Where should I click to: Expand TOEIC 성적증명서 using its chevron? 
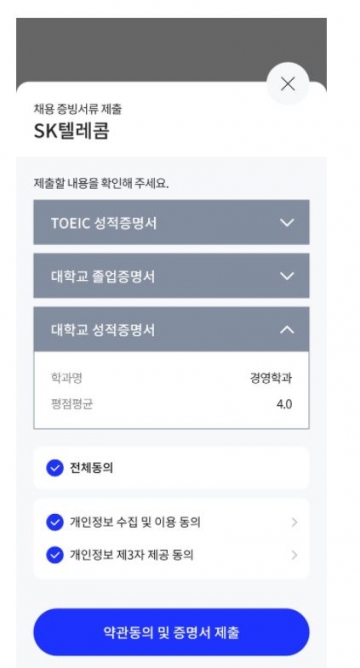click(x=287, y=223)
